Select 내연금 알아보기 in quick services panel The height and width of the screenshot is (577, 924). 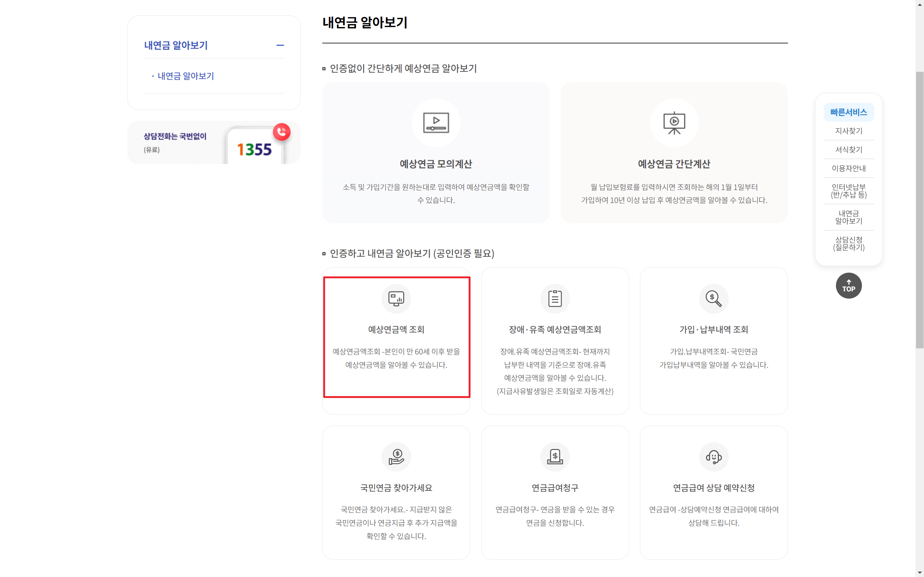tap(849, 217)
